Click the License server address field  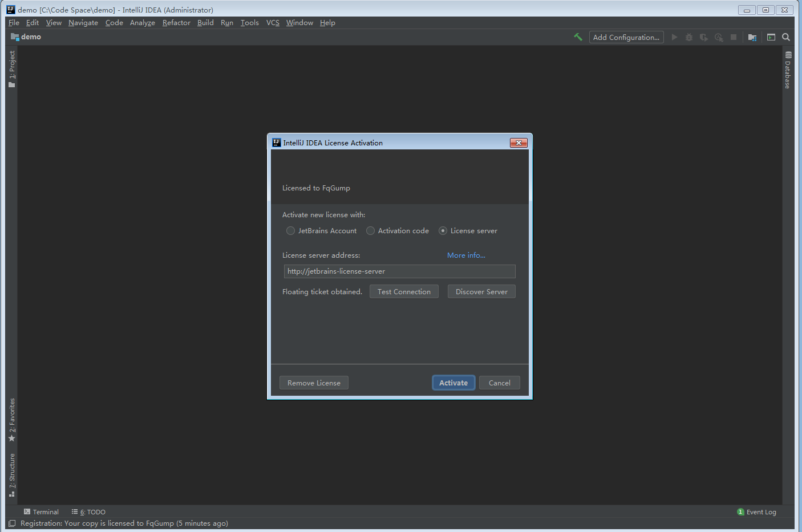coord(399,271)
